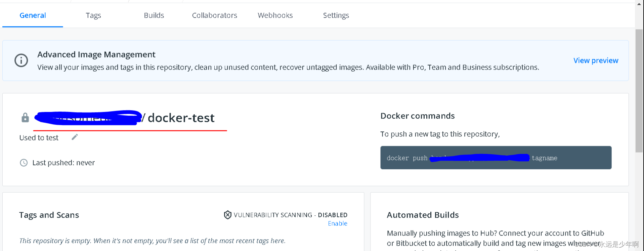Click the docker-test repository title
Image resolution: width=644 pixels, height=251 pixels.
point(181,118)
